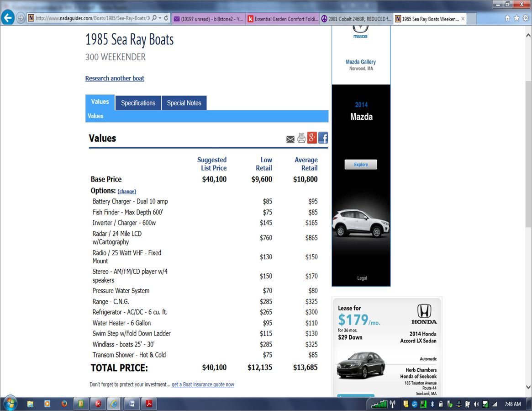Screen dimensions: 532x411
Task: Click the Mazda Gallery ad link
Action: [361, 62]
